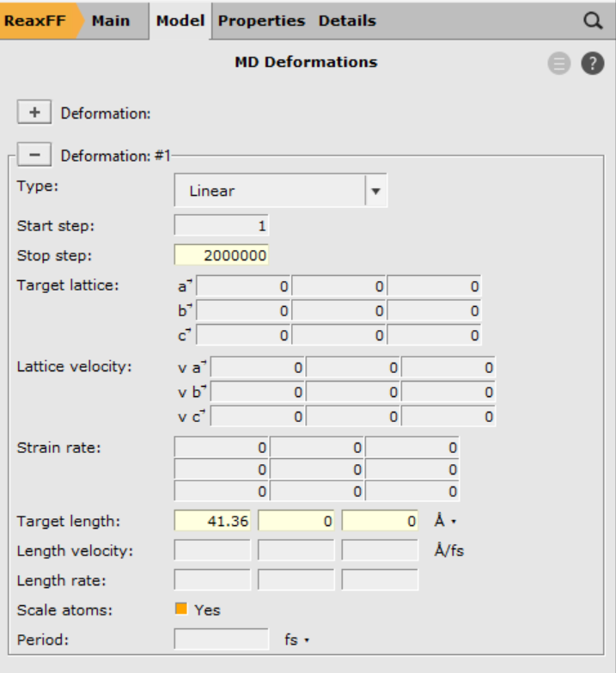The image size is (616, 673).
Task: Click the Start step input field
Action: (x=222, y=226)
